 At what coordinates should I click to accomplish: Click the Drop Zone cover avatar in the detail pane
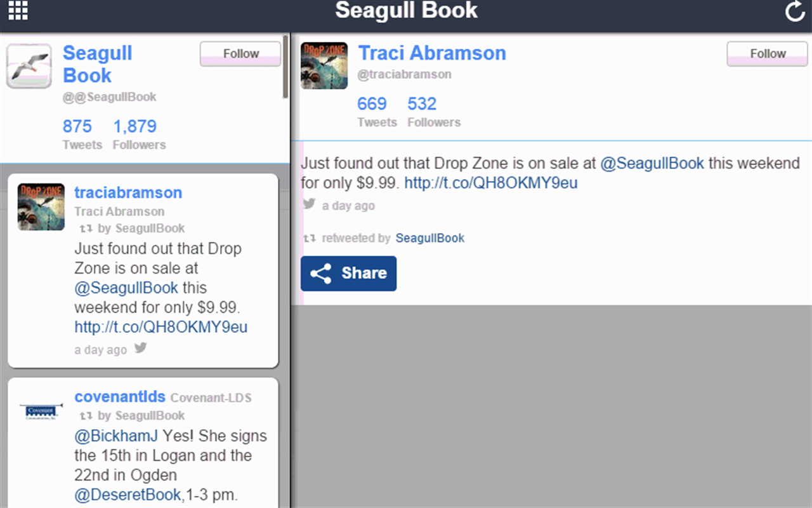324,65
